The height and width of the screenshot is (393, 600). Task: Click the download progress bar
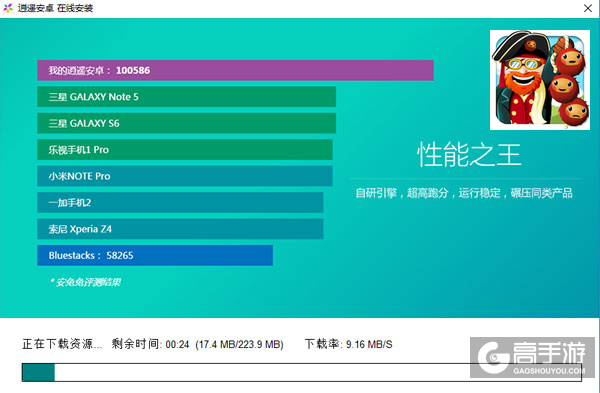(302, 372)
